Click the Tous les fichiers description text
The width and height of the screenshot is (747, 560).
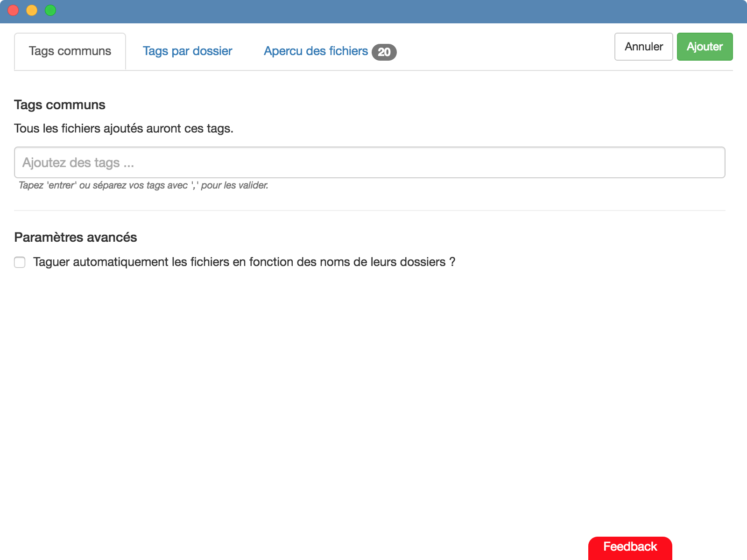(x=124, y=128)
